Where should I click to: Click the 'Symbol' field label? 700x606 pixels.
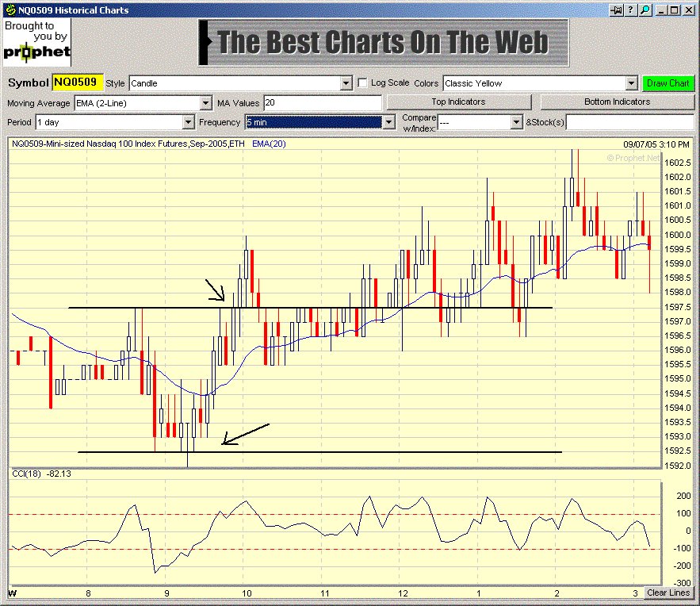coord(28,83)
